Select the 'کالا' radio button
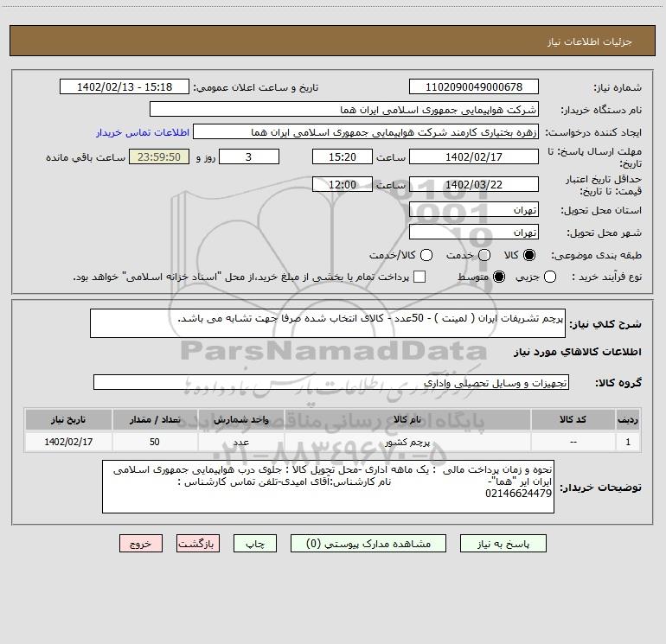Viewport: 666px width, 644px height. point(530,255)
